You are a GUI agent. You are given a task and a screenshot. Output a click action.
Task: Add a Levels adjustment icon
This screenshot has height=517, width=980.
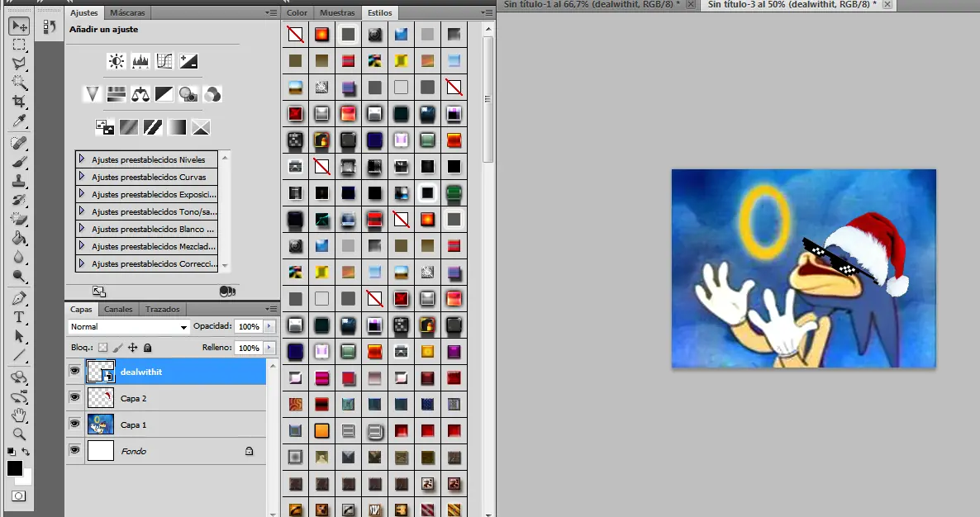[140, 61]
